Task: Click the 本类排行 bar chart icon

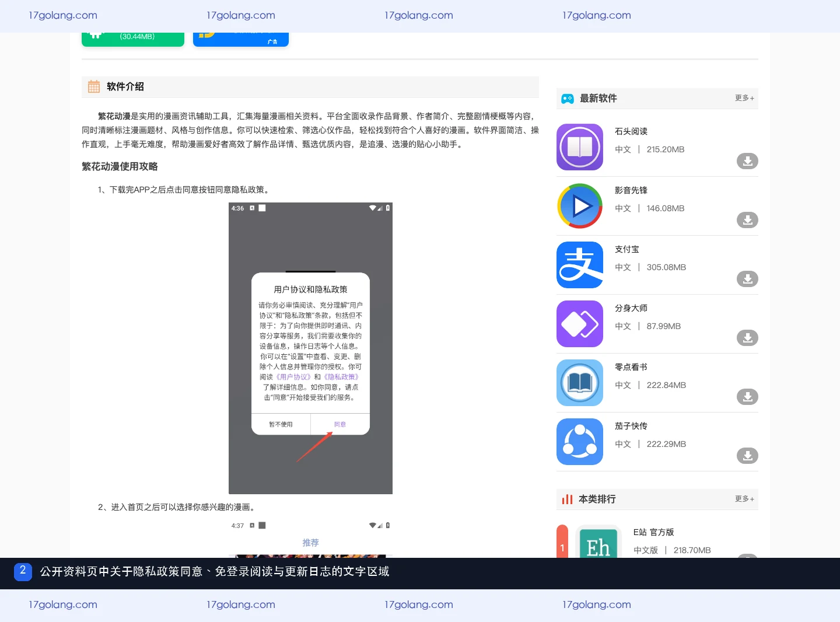Action: [567, 499]
